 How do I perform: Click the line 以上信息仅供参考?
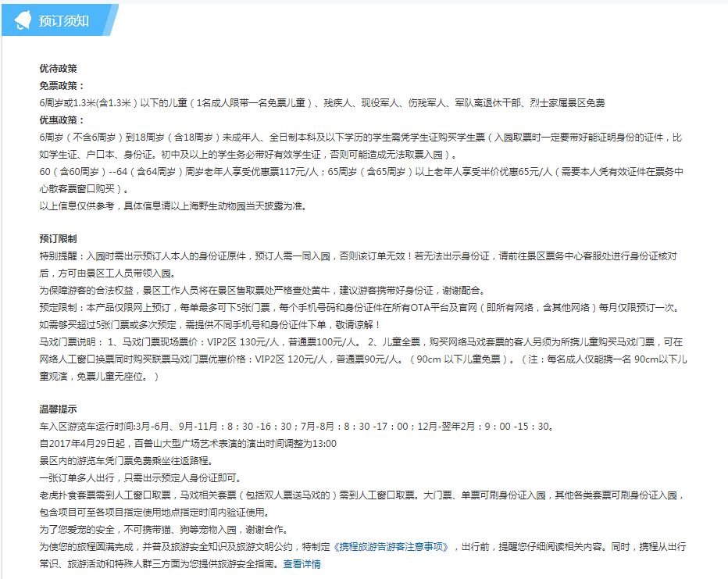click(173, 206)
